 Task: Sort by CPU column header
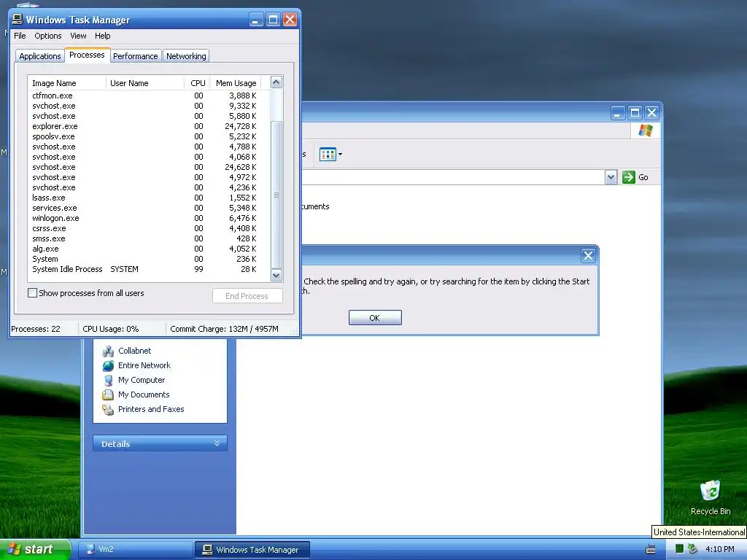tap(197, 83)
